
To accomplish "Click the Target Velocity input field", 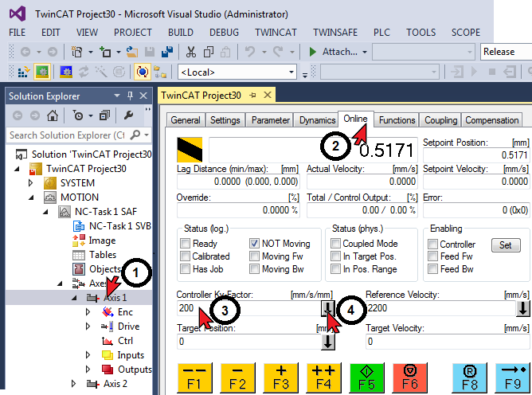I will [x=448, y=342].
